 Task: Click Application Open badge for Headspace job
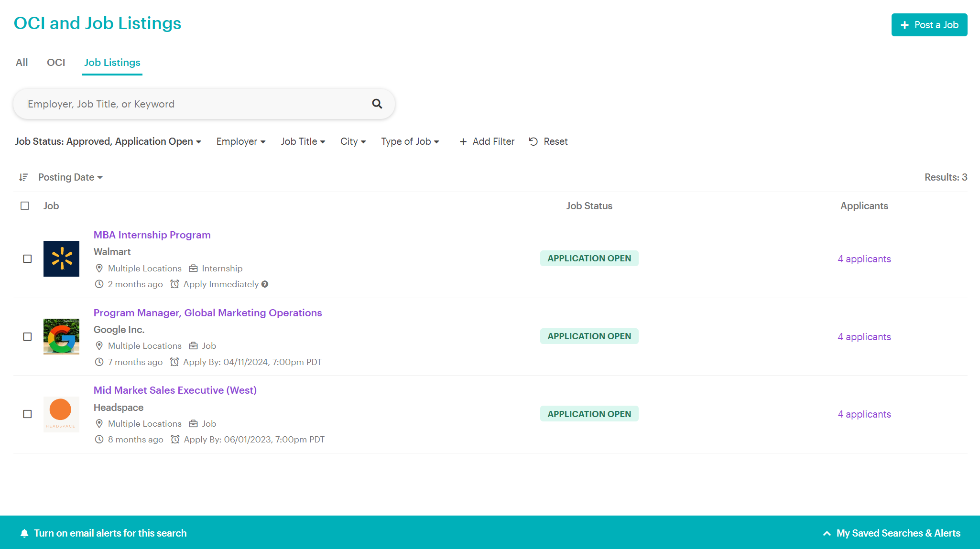pyautogui.click(x=589, y=414)
